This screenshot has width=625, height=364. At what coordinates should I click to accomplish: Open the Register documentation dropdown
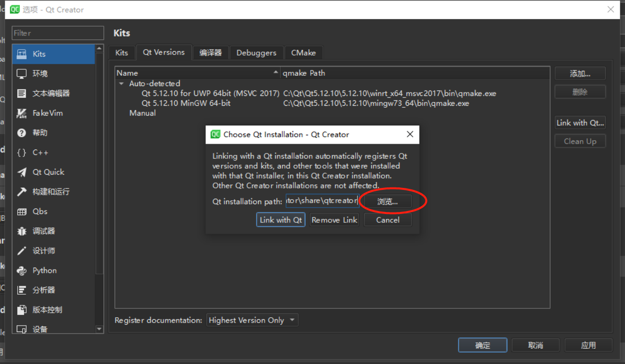(252, 320)
